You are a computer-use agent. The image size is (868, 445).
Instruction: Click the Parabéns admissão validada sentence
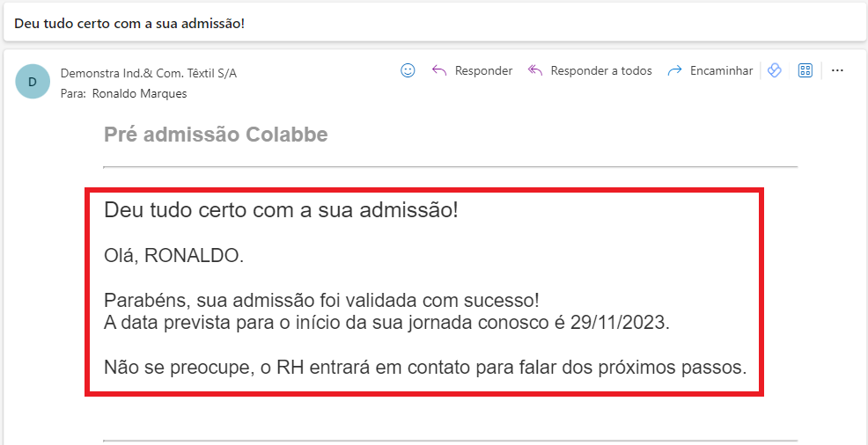pos(321,302)
